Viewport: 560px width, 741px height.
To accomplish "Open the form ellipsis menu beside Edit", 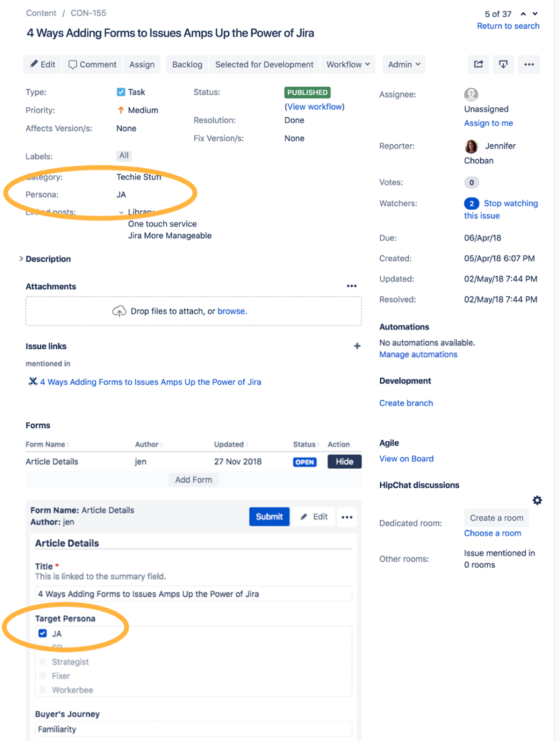I will (x=347, y=517).
